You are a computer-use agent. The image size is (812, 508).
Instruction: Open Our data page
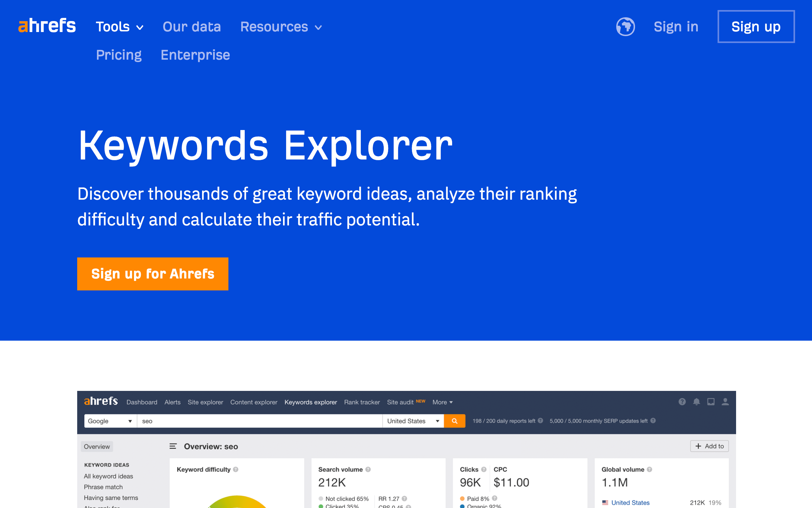pyautogui.click(x=192, y=27)
